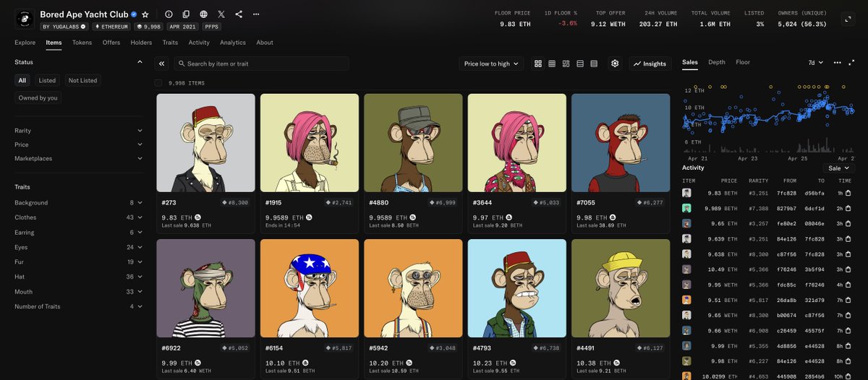
Task: Click the PFPS category badge
Action: (213, 27)
